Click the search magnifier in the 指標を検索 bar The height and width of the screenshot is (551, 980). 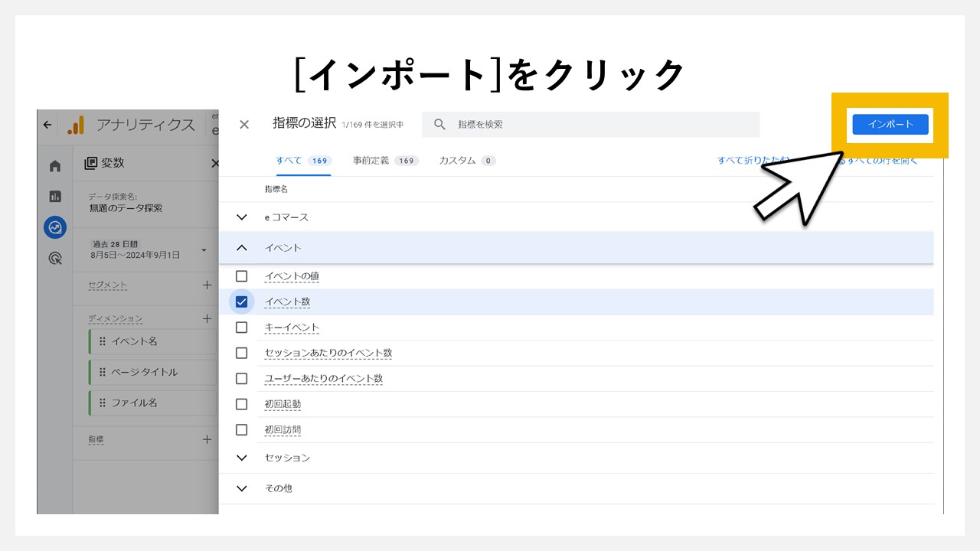coord(439,123)
